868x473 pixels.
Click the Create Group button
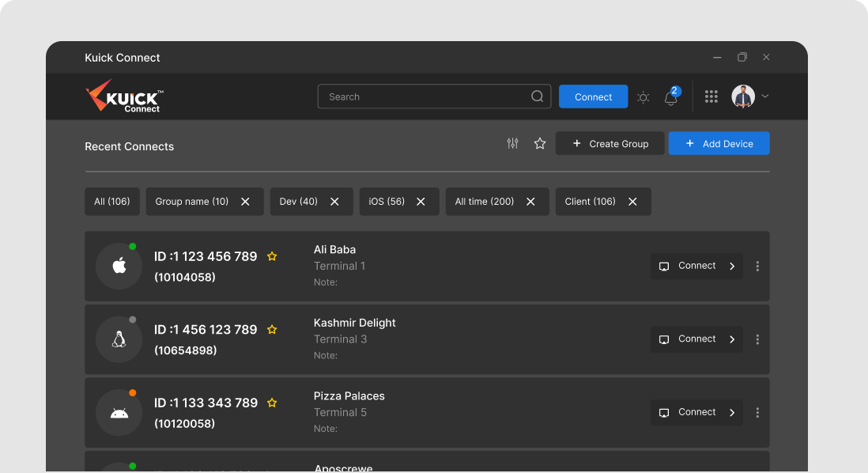610,143
